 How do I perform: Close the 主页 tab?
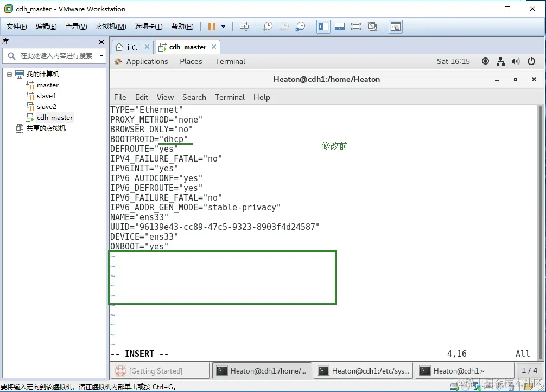coord(147,47)
